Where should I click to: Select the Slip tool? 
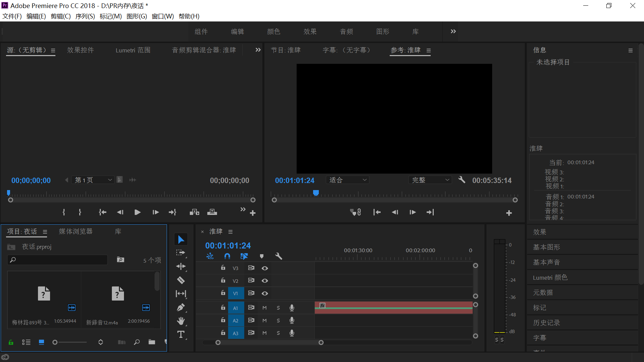point(181,294)
